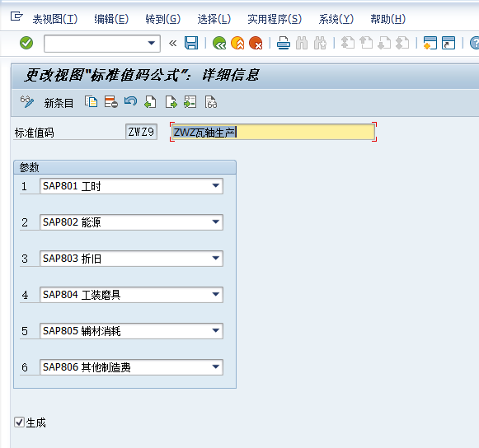The width and height of the screenshot is (479, 448).
Task: Expand parameter 6 SAP806 其他制造费 dropdown
Action: tap(216, 366)
